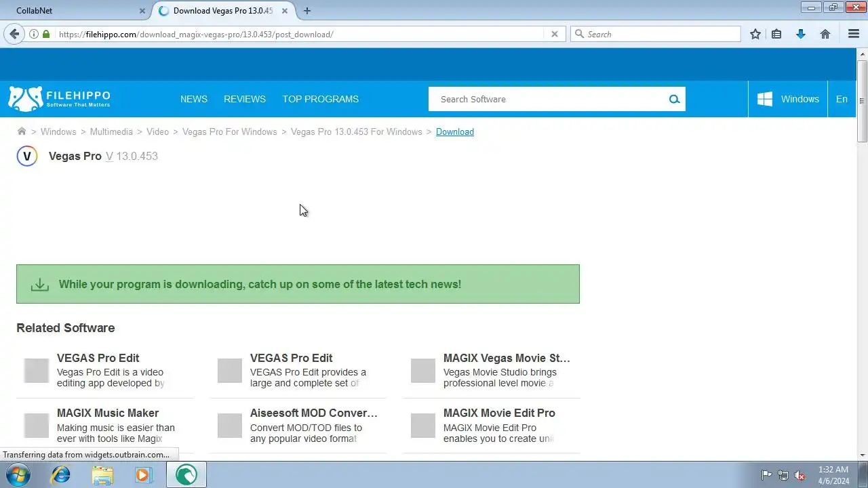The image size is (868, 488).
Task: Close the Download Vegas Pro tab
Action: [x=285, y=11]
